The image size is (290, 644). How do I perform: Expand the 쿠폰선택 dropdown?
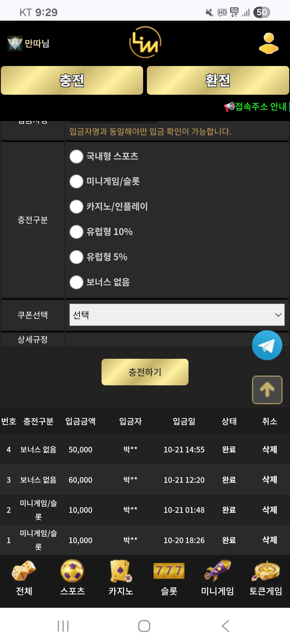(x=177, y=315)
